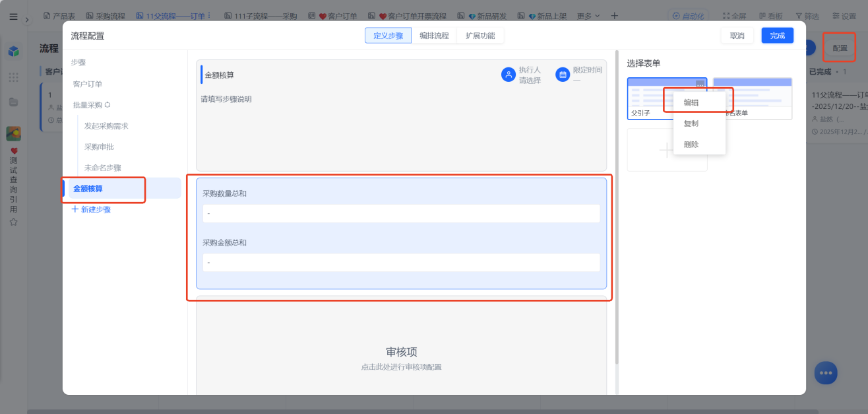This screenshot has width=868, height=414.
Task: Add a new form with plus card
Action: (667, 150)
